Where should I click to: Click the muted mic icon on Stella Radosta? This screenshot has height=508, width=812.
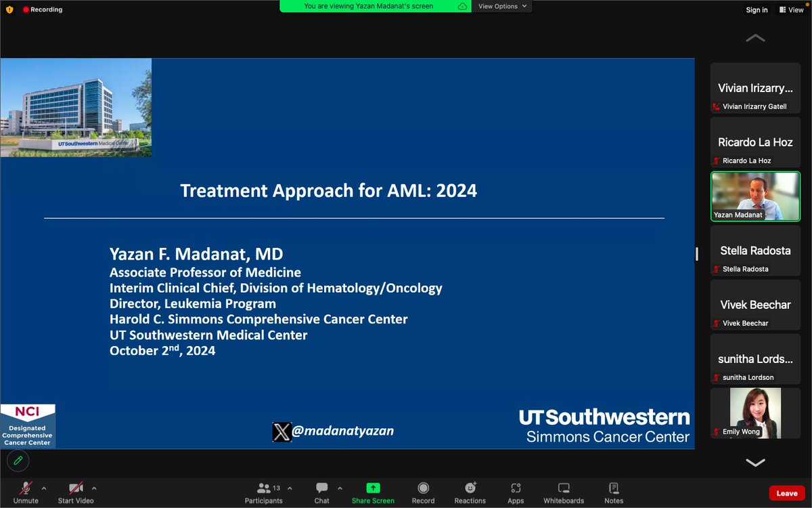click(x=717, y=270)
